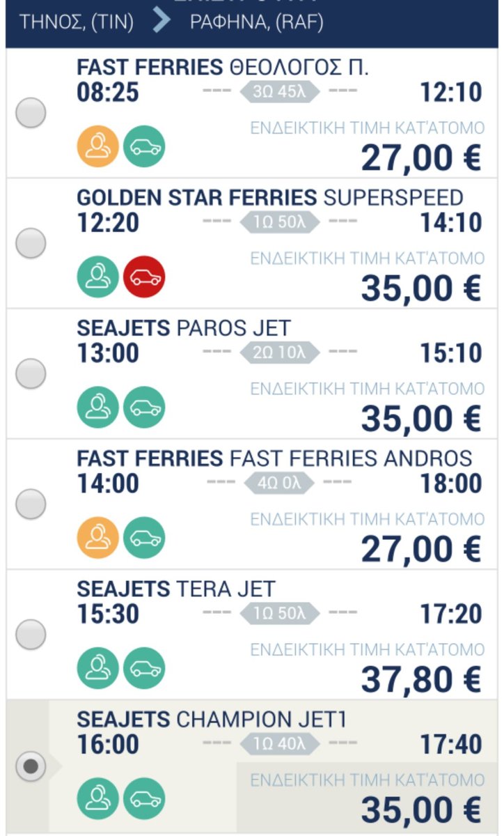This screenshot has height=836, width=504.
Task: Click orange passenger icon on Fast Ferries Andros
Action: pyautogui.click(x=97, y=538)
